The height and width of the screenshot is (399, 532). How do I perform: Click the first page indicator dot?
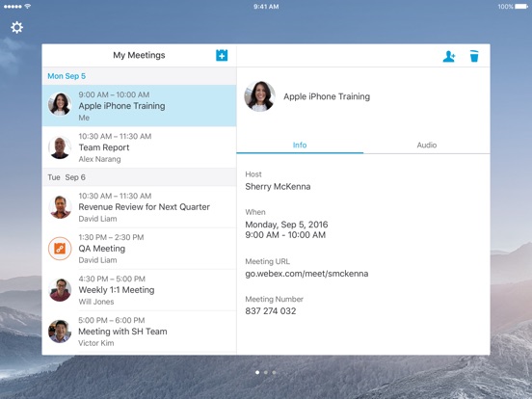[257, 373]
